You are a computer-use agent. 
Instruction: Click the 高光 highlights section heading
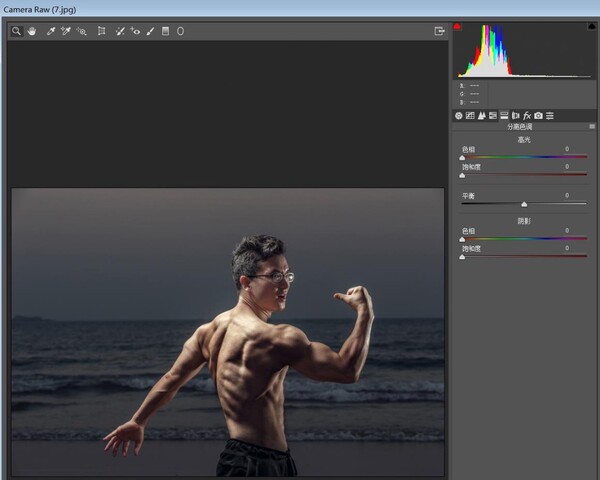[524, 140]
